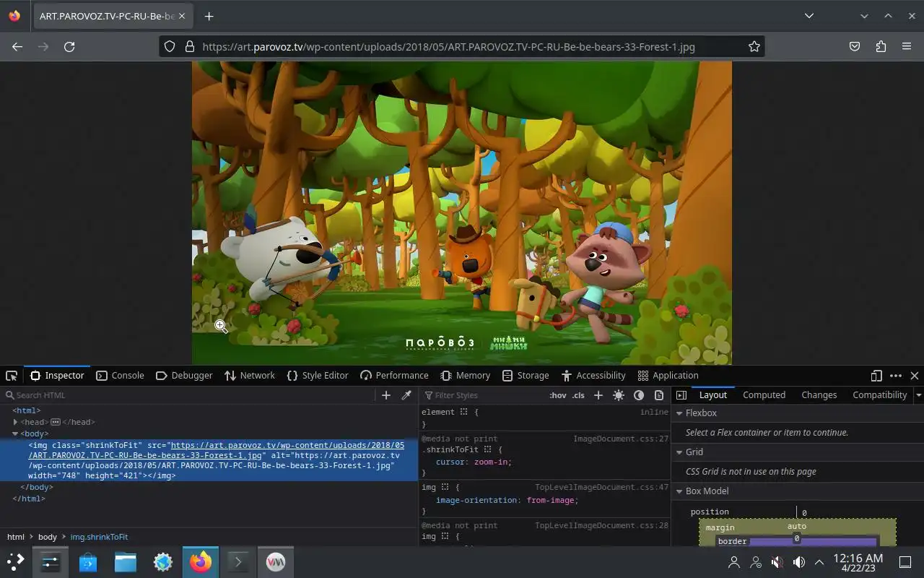Toggle dark color scheme simulation
Viewport: 924px width, 578px height.
tap(639, 395)
